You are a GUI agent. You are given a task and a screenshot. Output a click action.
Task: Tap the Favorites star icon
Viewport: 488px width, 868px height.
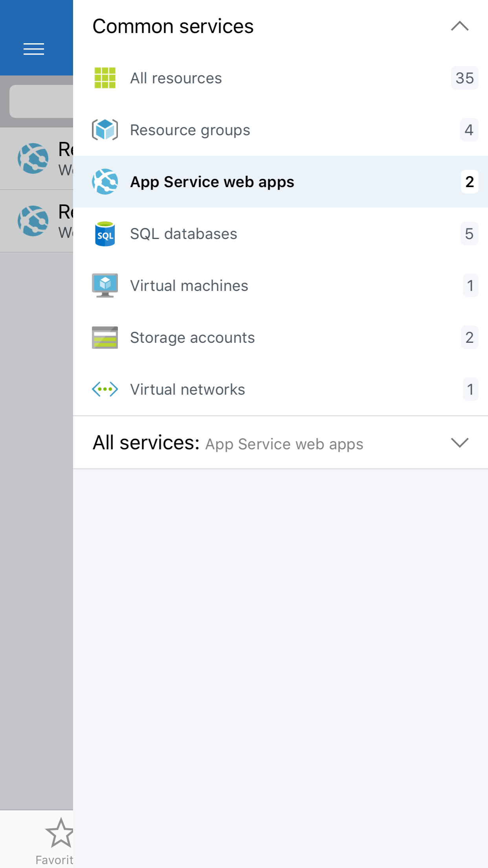click(x=59, y=833)
